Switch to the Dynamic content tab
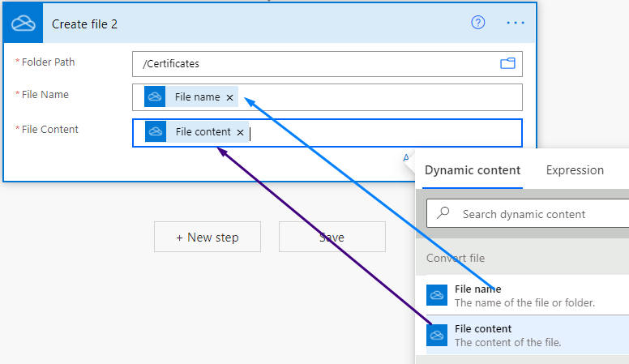The image size is (629, 364). click(x=472, y=170)
